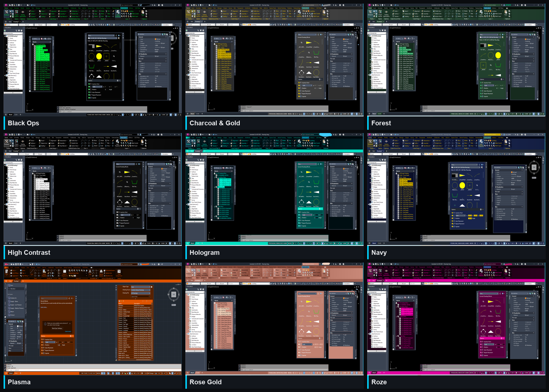This screenshot has width=549, height=392.
Task: Toggle the Explode checkbox in Black Ops screenshot
Action: 90,98
